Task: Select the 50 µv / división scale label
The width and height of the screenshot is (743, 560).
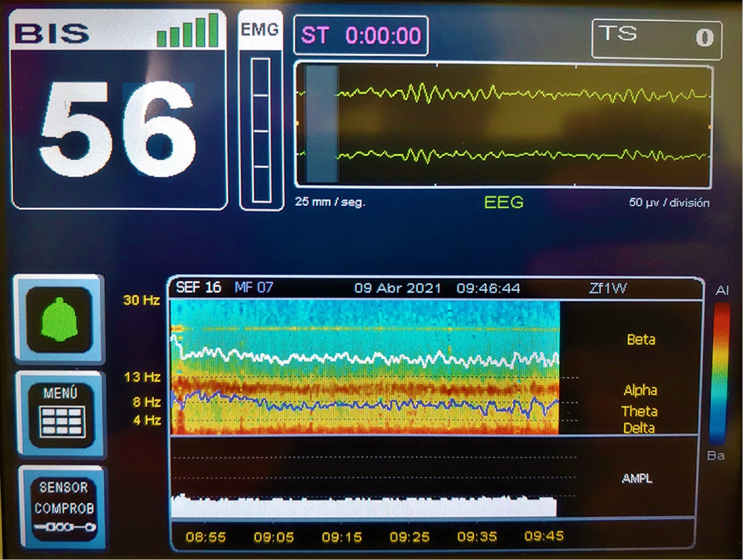Action: (669, 203)
